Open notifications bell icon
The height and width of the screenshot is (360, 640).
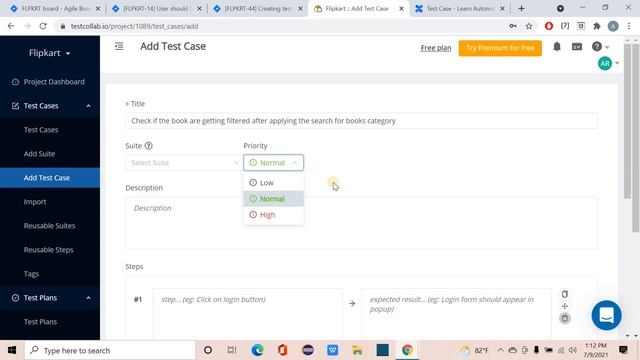pyautogui.click(x=557, y=47)
